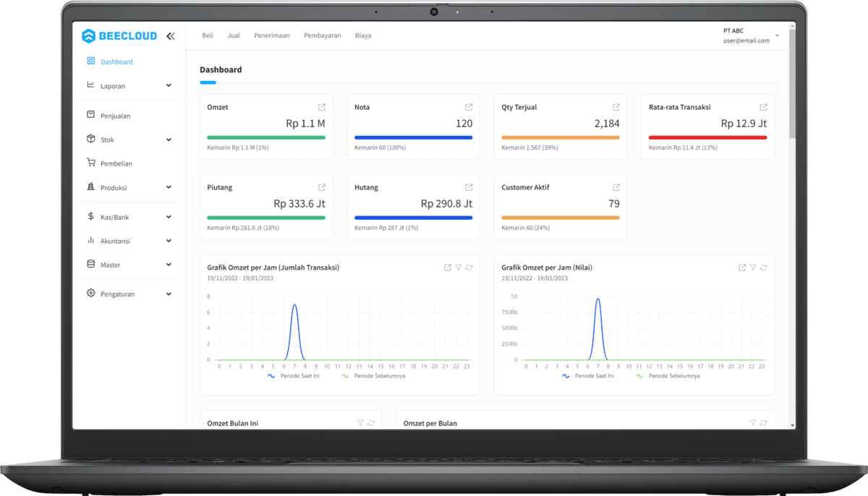Click the blue Nota progress bar
The height and width of the screenshot is (496, 868).
pos(413,137)
